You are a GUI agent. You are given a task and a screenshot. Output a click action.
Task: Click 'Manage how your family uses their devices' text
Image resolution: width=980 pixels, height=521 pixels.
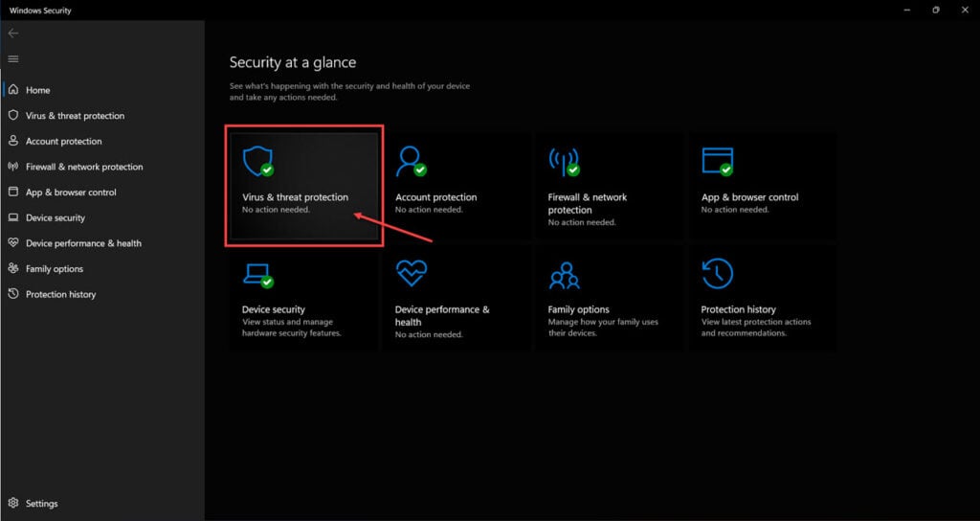point(603,328)
